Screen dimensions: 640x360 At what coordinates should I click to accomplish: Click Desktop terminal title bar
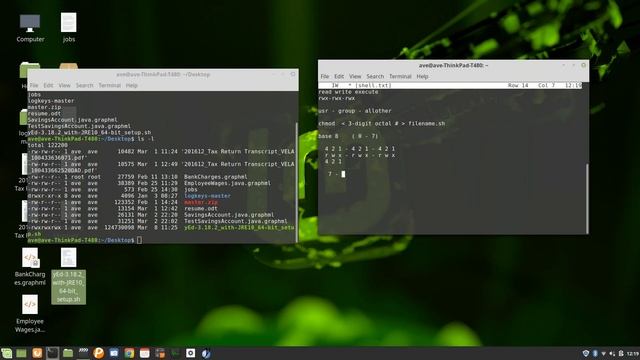(163, 74)
